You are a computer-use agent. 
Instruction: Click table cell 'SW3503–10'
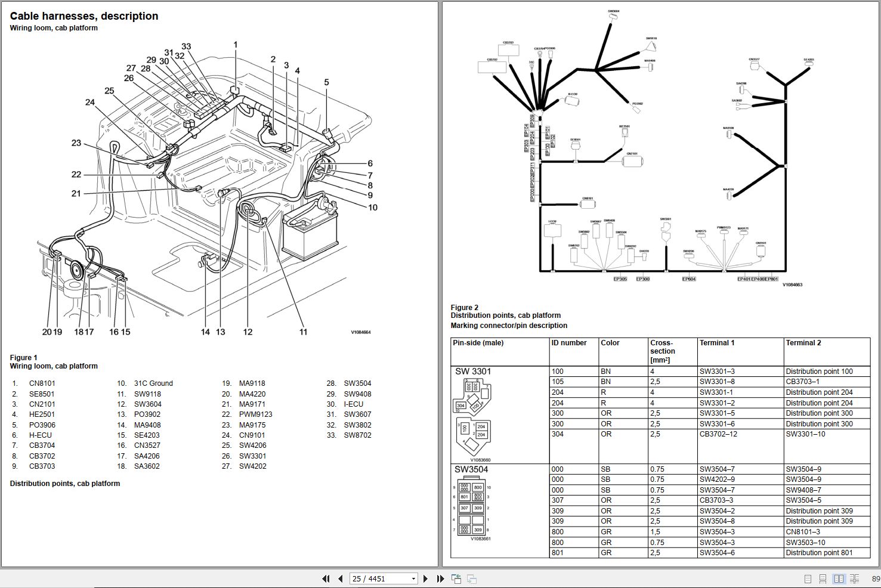(805, 543)
